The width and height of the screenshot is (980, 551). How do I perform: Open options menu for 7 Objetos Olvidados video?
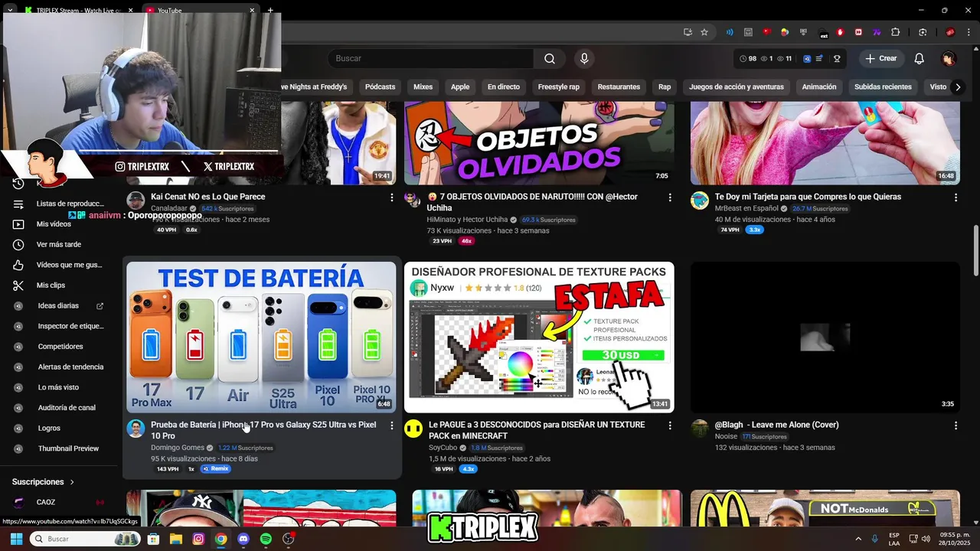(x=670, y=197)
